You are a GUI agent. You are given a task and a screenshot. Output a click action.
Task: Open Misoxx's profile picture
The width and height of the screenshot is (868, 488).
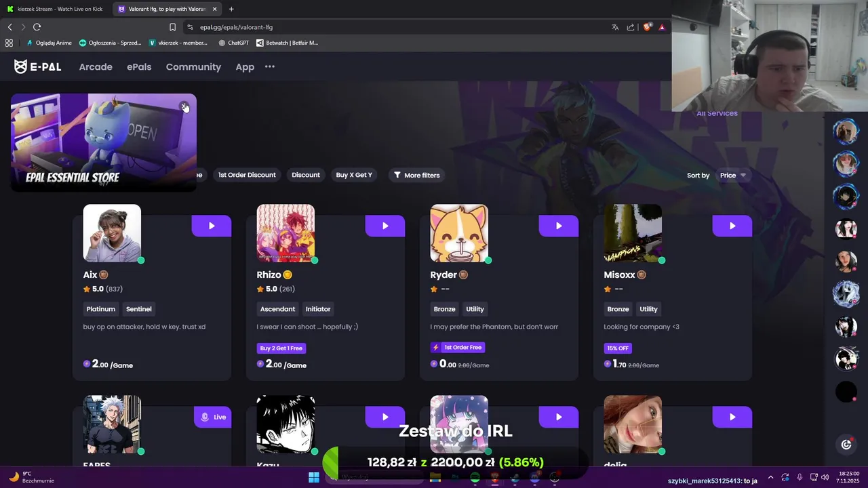click(633, 233)
